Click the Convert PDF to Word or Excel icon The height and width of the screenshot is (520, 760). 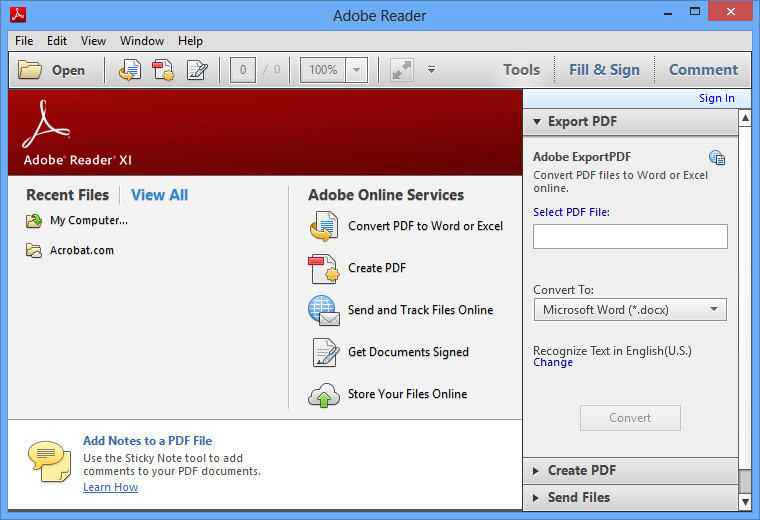point(324,226)
